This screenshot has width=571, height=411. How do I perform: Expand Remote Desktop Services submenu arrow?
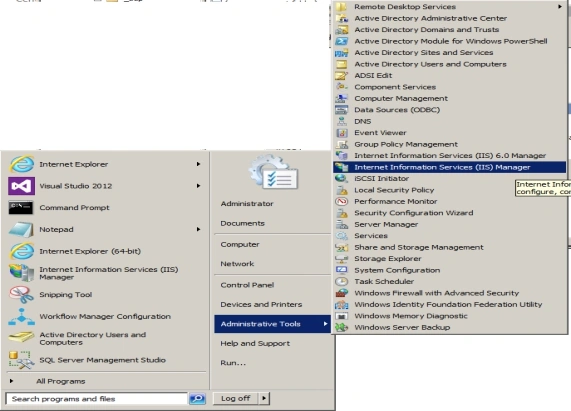560,7
